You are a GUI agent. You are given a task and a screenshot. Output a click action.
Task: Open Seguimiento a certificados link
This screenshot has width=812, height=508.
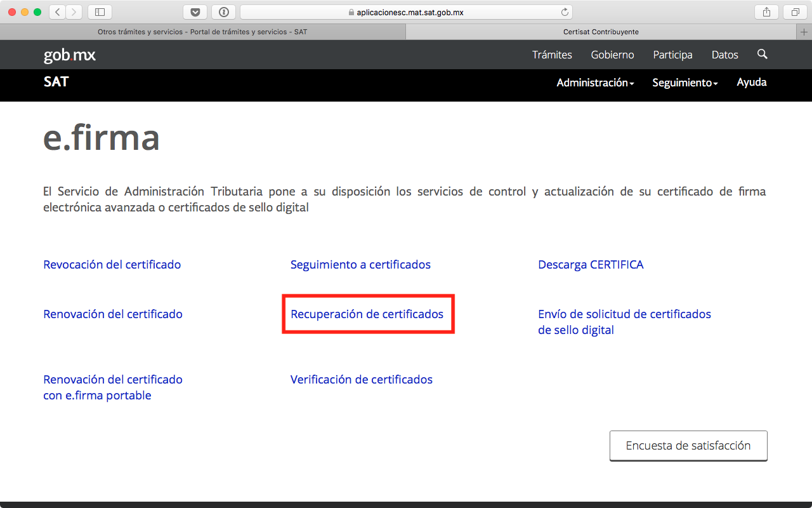point(360,264)
